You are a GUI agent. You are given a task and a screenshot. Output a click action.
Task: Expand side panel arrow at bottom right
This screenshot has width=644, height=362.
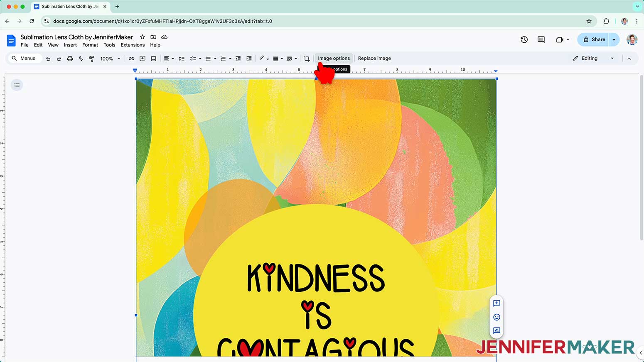coord(640,352)
